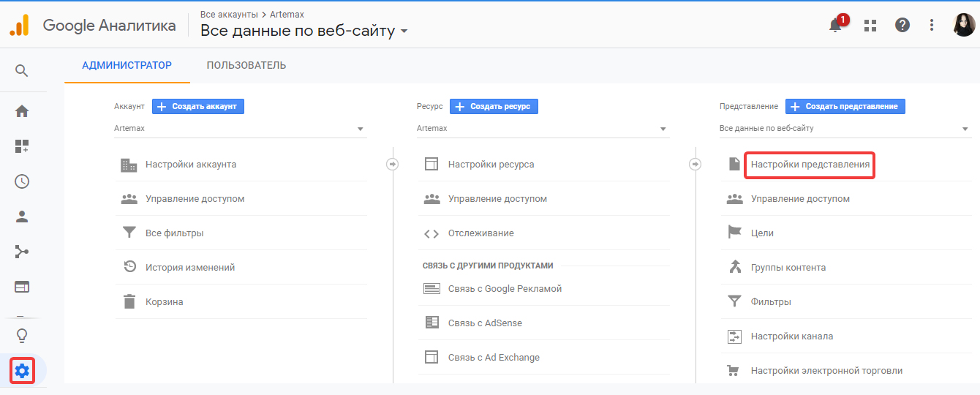Click the trash can icon beside Корзина
This screenshot has width=980, height=395.
[129, 301]
